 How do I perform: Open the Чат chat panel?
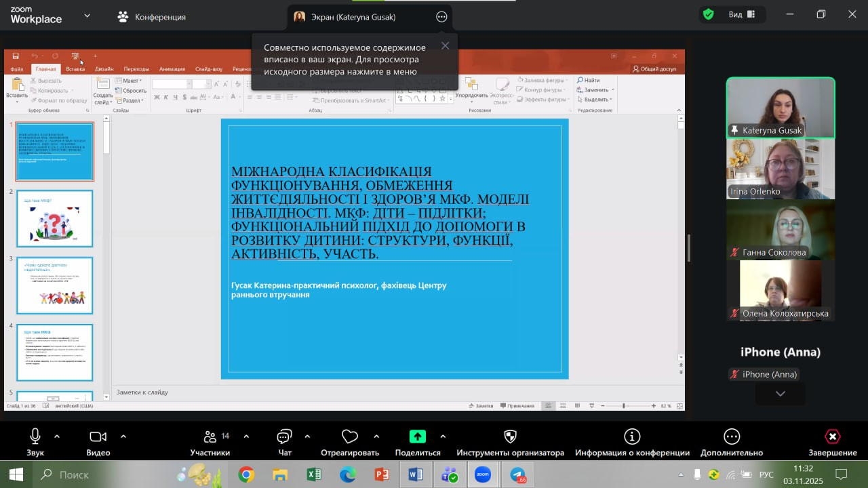click(285, 437)
